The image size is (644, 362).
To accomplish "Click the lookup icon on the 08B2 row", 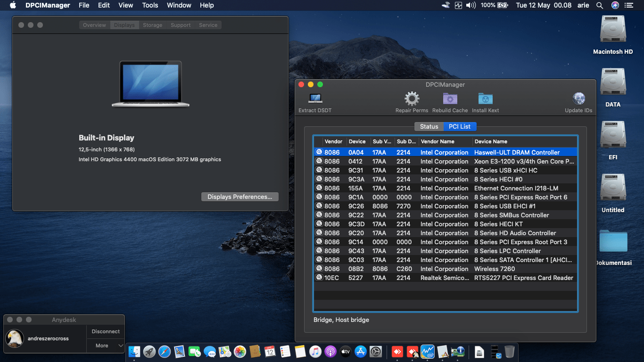I will coord(319,269).
